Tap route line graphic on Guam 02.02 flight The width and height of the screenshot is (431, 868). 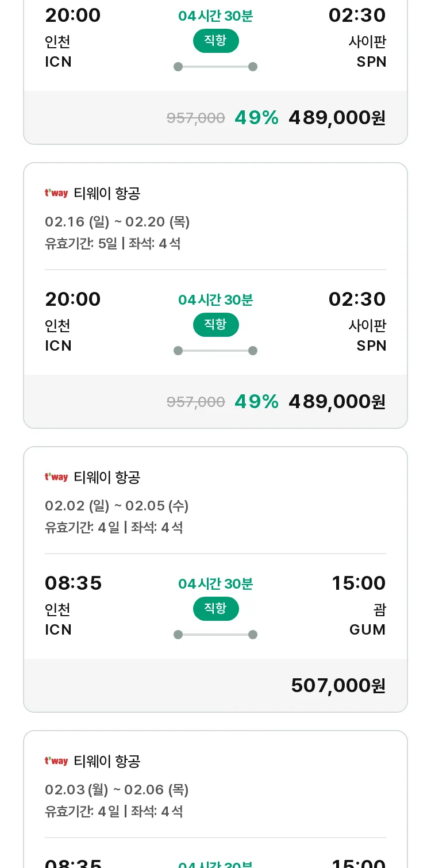coord(215,635)
